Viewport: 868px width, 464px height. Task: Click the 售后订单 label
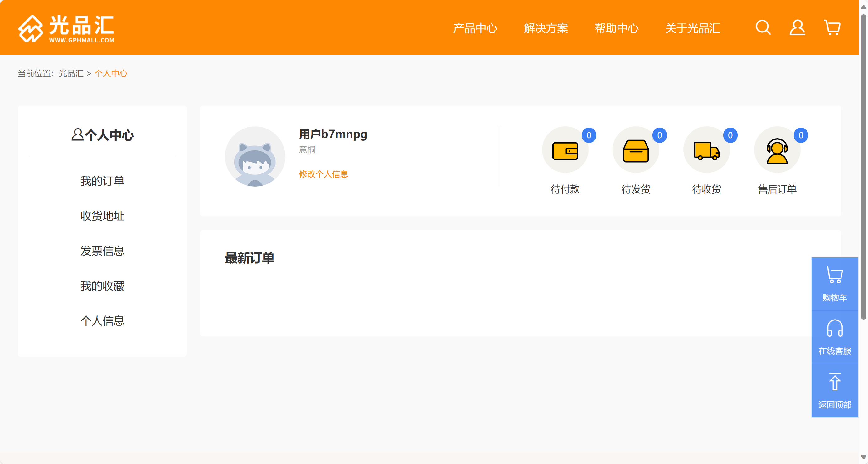coord(777,189)
